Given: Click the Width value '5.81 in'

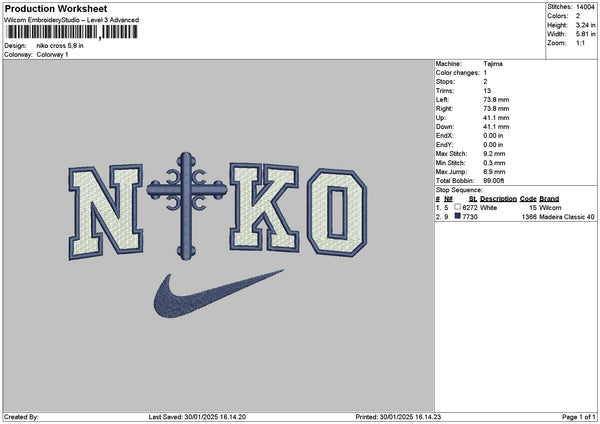Looking at the screenshot, I should tap(585, 34).
